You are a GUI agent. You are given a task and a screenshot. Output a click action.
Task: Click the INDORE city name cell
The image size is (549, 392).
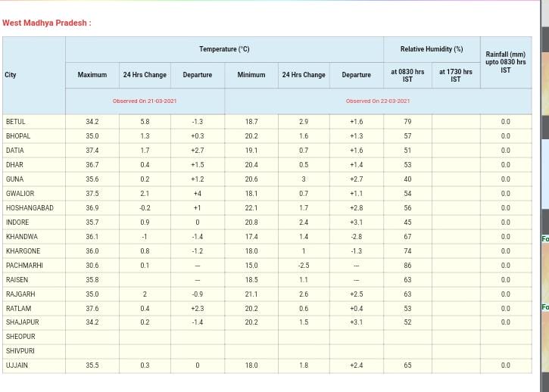click(x=17, y=222)
